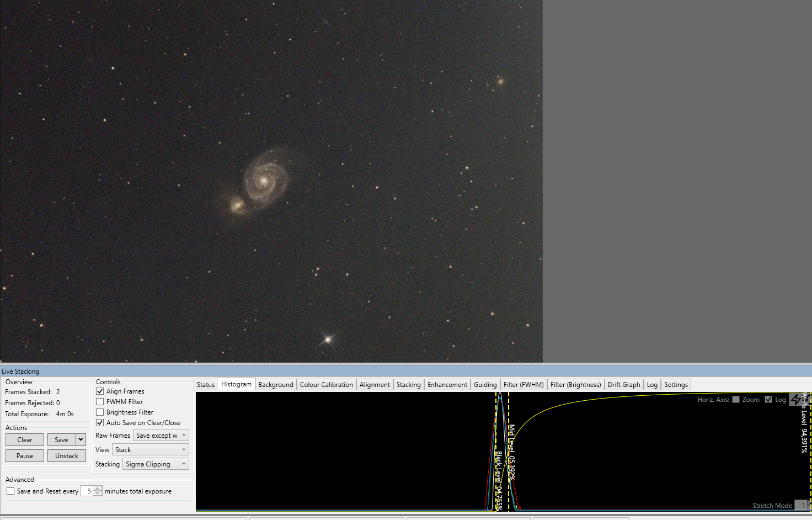Viewport: 812px width, 520px height.
Task: Click the Clear button
Action: (25, 440)
